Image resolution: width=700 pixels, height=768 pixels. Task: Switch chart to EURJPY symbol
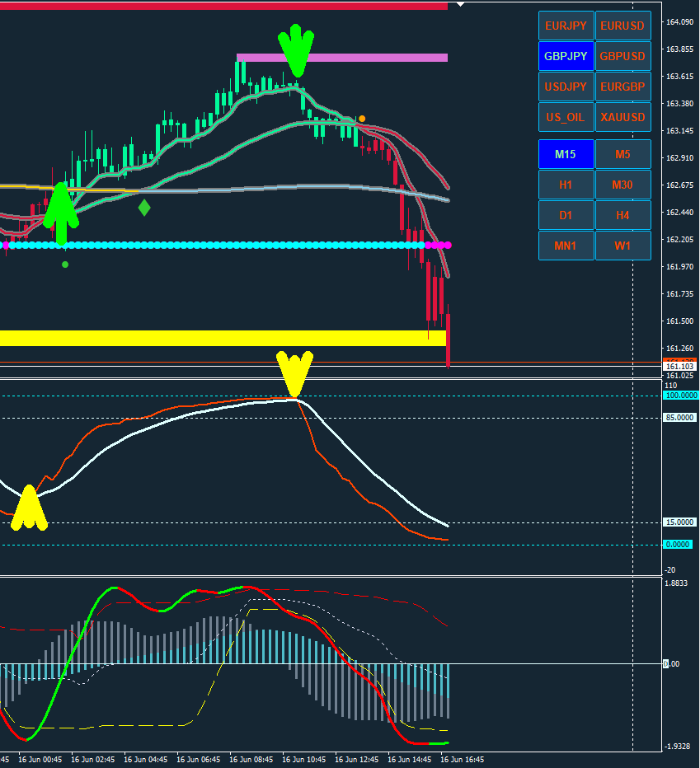click(566, 26)
